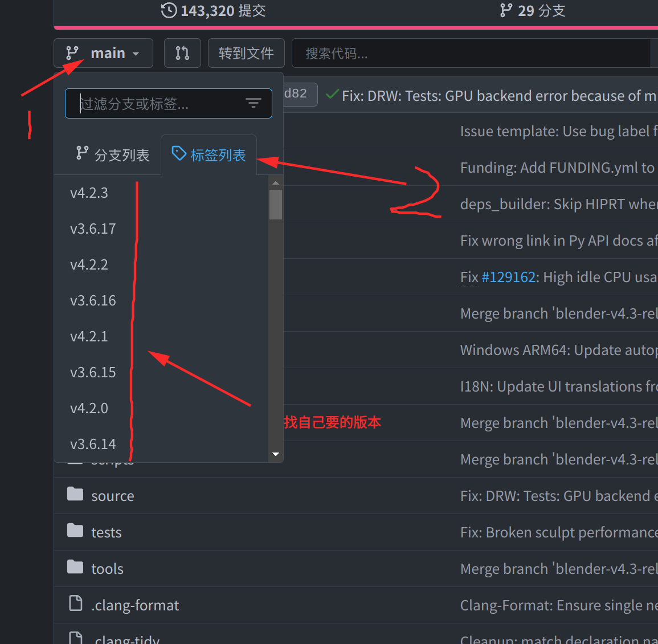This screenshot has height=644, width=658.
Task: Click the tools folder icon
Action: (x=75, y=566)
